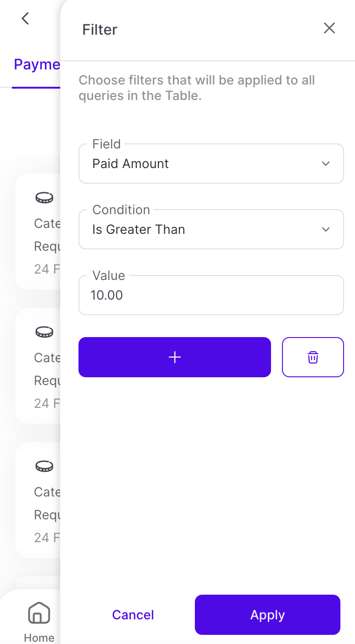Open the Condition dropdown showing Is Greater Than
355x644 pixels.
[x=201, y=230]
